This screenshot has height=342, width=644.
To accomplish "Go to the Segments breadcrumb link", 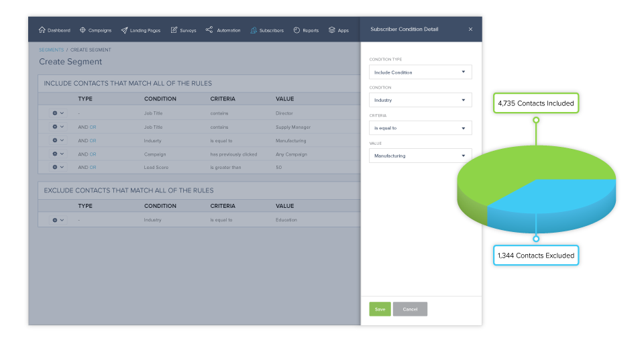I will point(51,50).
